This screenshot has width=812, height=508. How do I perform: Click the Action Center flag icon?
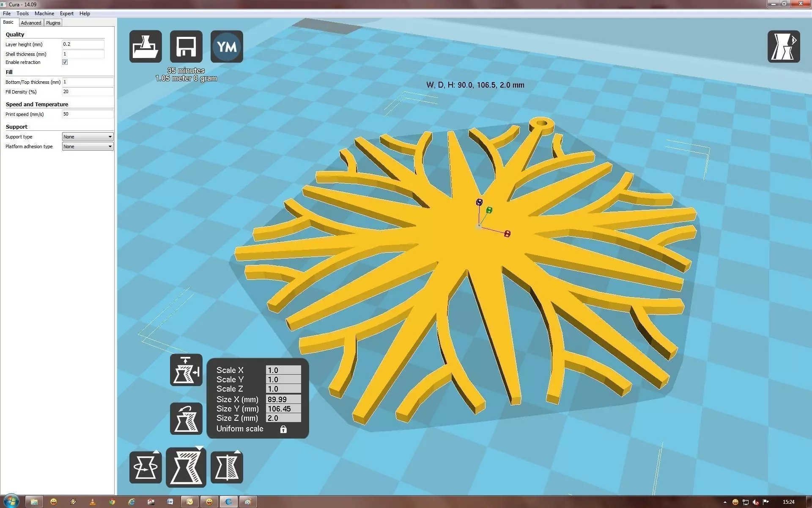766,502
